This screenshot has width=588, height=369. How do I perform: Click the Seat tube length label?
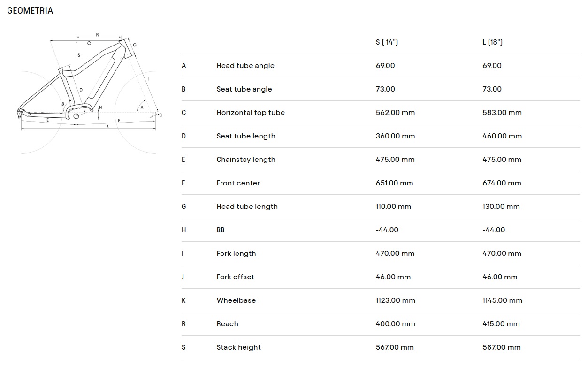coord(246,136)
